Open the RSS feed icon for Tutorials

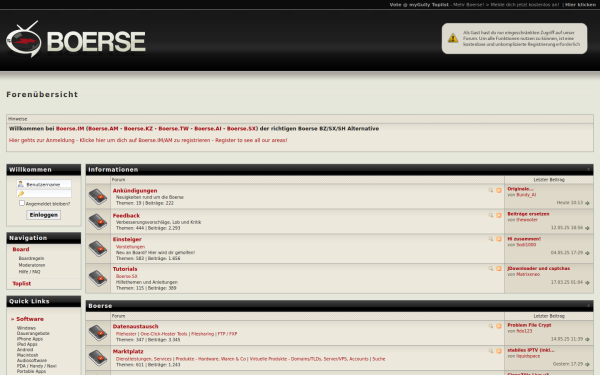tap(499, 269)
